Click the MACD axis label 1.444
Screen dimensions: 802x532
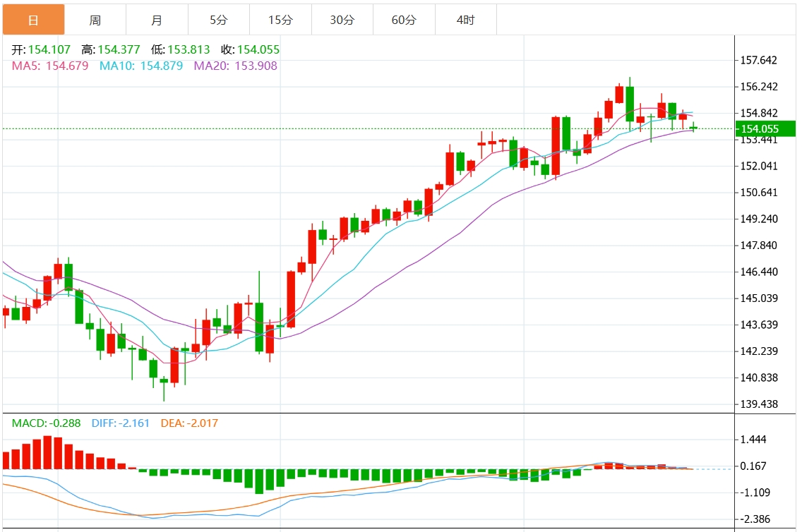click(753, 440)
